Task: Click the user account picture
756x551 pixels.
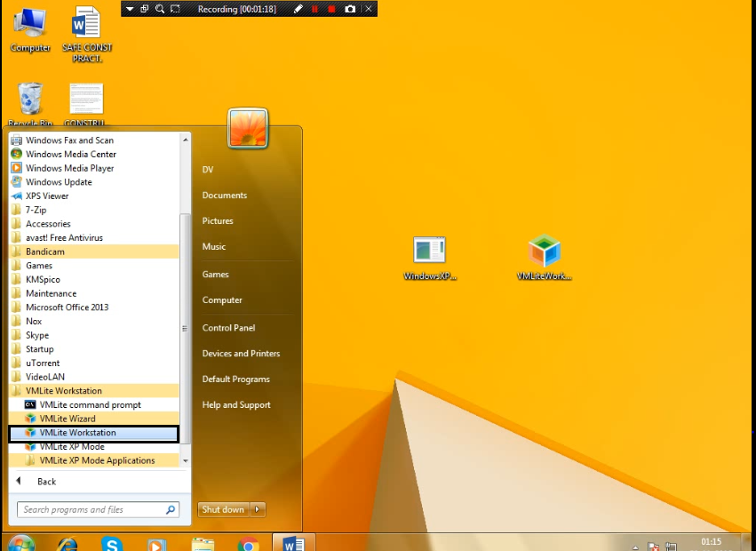Action: coord(248,128)
